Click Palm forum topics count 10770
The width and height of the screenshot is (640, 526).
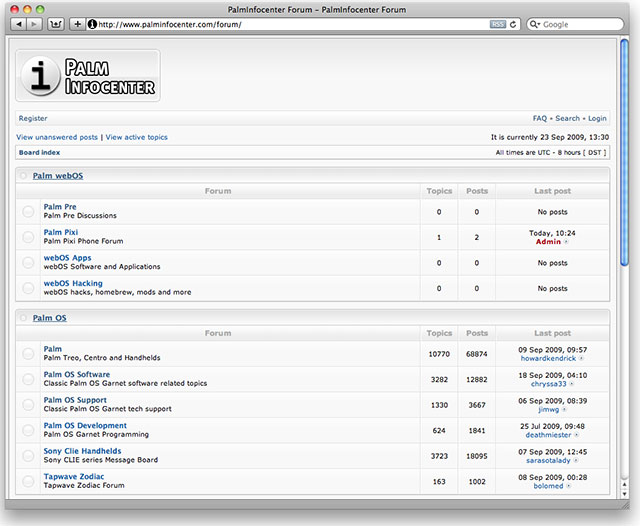pyautogui.click(x=439, y=354)
